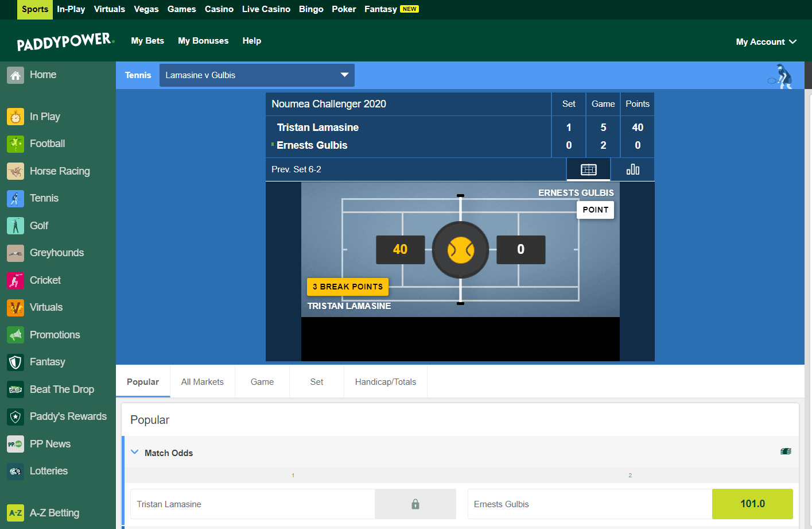Open Beat The Drop icon
This screenshot has width=812, height=529.
click(15, 389)
